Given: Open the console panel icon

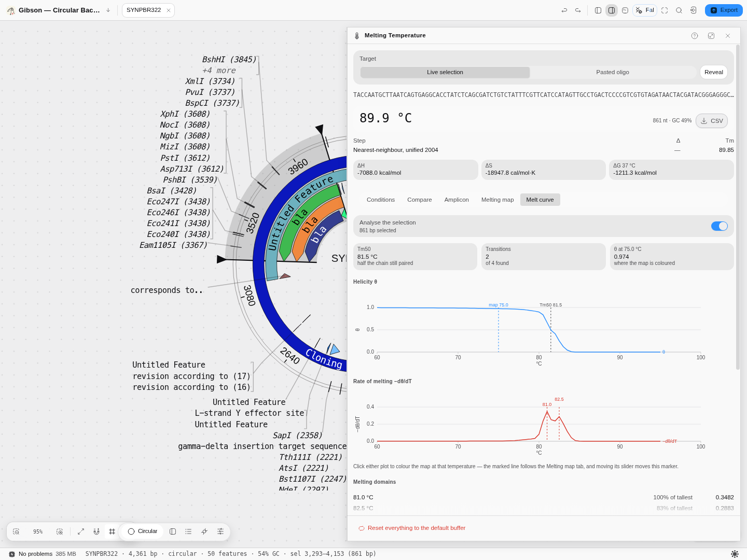Looking at the screenshot, I should pyautogui.click(x=625, y=10).
